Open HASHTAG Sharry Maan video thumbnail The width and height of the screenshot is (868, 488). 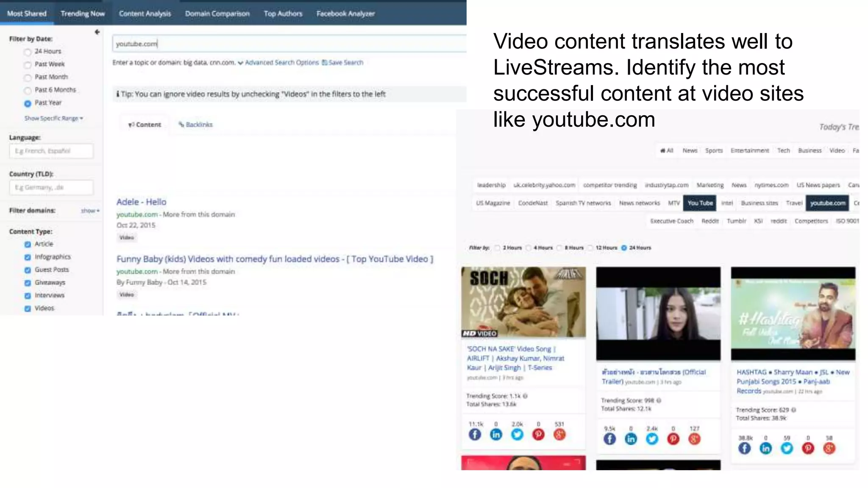[x=793, y=313]
